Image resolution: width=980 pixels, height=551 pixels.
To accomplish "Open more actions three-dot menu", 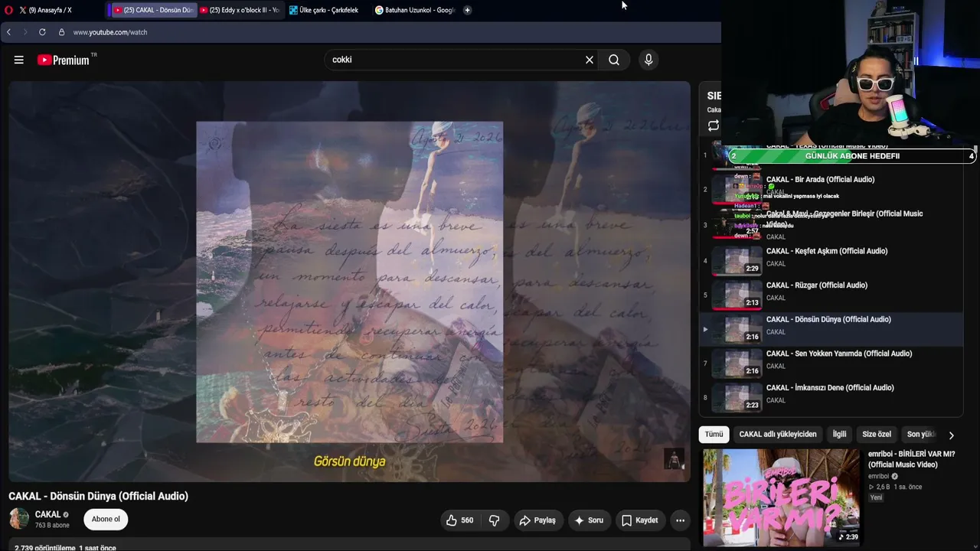I will coord(680,520).
